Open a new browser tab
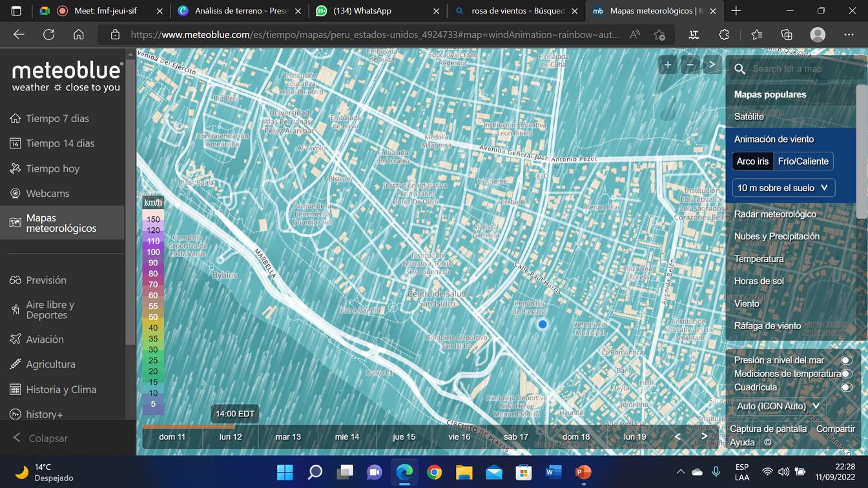The height and width of the screenshot is (488, 868). 736,11
